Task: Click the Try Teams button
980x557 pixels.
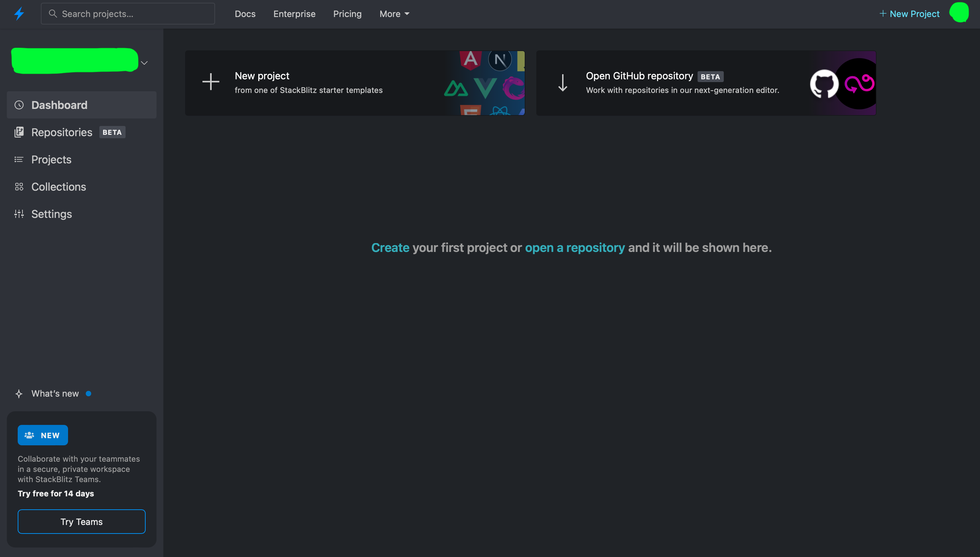Action: 81,522
